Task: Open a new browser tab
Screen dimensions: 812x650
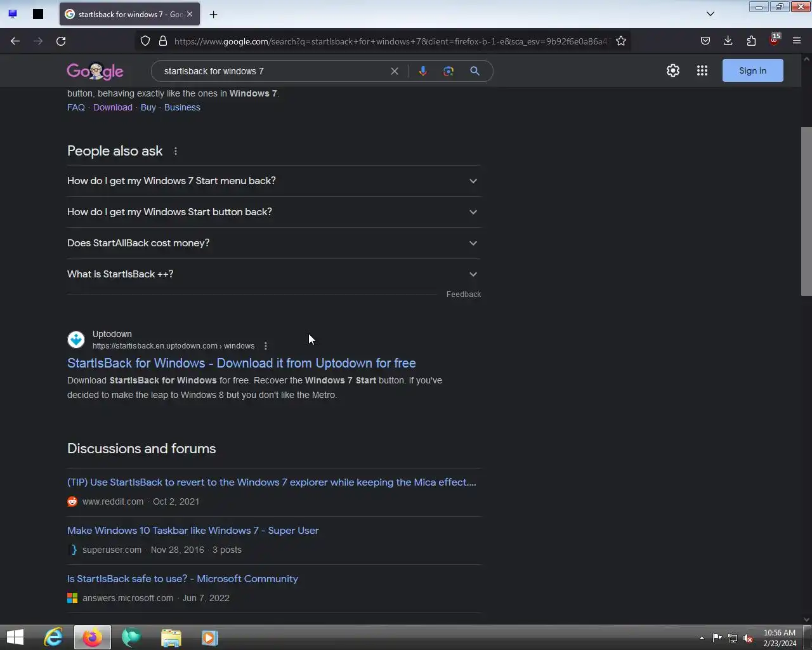Action: 214,14
